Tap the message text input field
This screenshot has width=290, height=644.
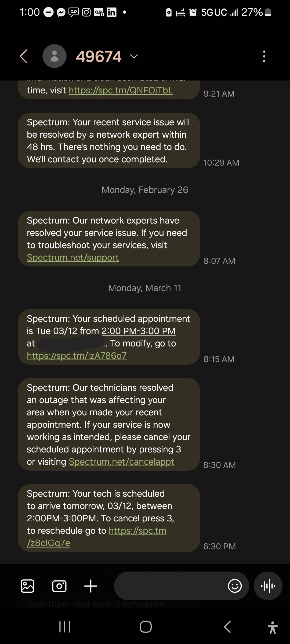click(169, 586)
